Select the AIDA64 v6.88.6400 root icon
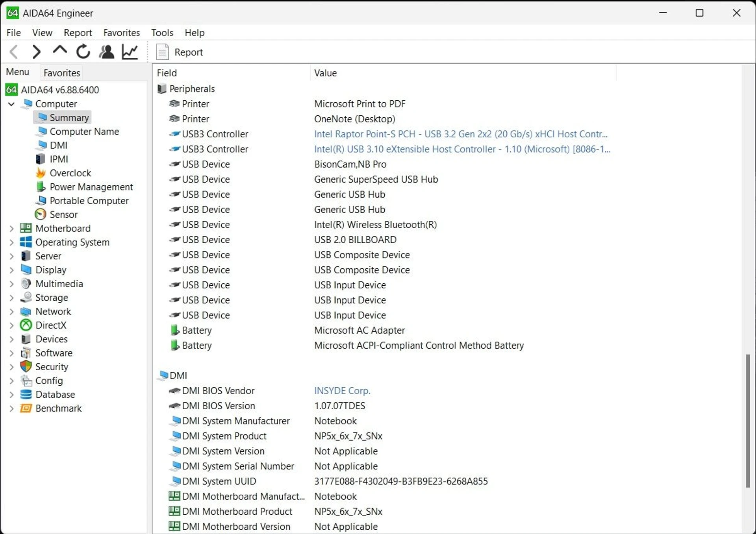This screenshot has height=534, width=756. coord(11,90)
